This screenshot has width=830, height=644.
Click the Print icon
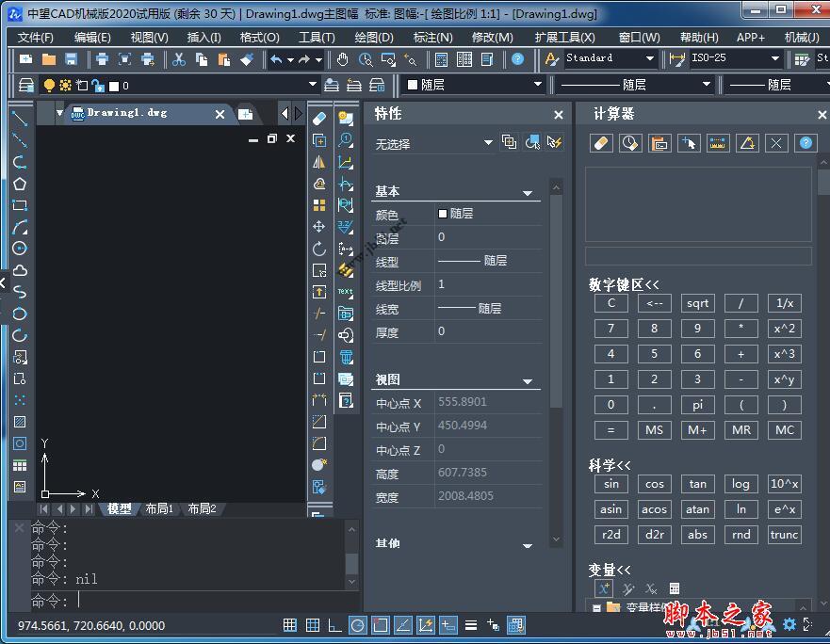pos(102,59)
